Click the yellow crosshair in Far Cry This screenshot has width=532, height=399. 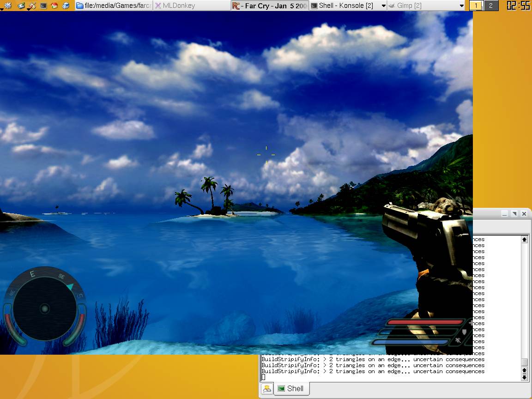266,155
